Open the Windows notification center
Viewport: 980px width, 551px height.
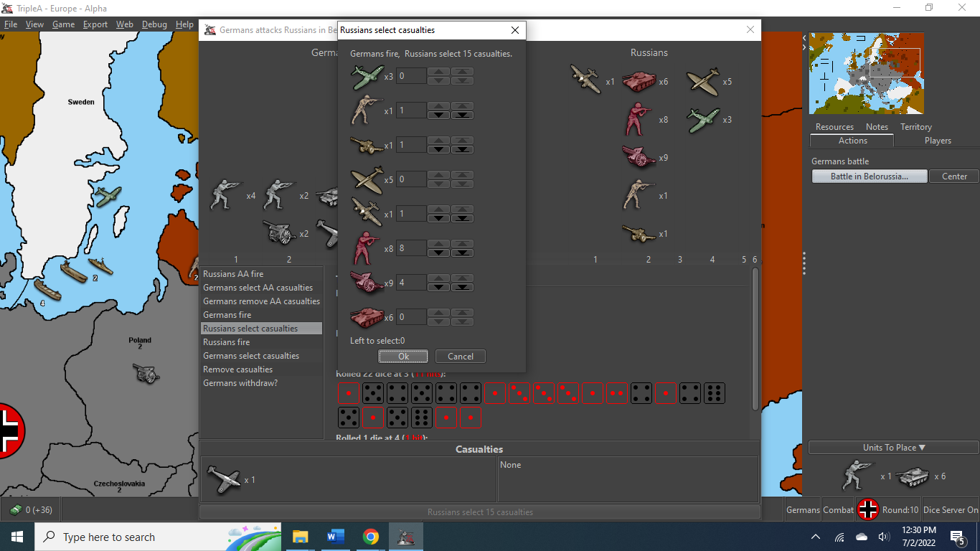coord(957,537)
